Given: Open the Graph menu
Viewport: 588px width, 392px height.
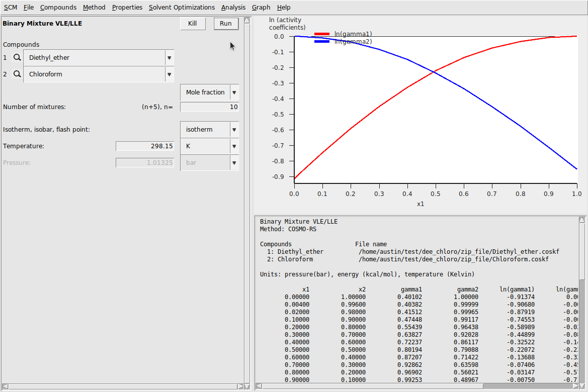Looking at the screenshot, I should [261, 7].
